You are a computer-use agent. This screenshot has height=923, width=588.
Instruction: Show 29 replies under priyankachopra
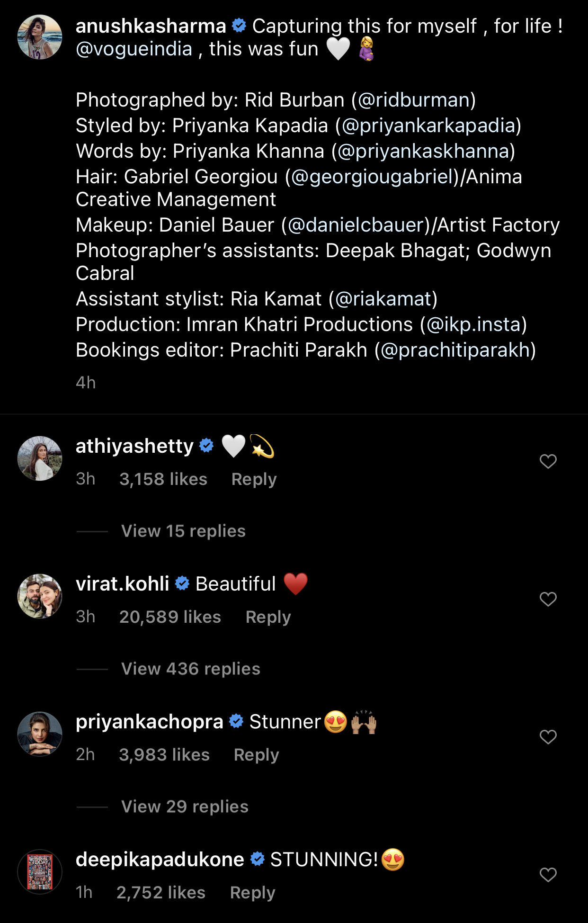(185, 807)
